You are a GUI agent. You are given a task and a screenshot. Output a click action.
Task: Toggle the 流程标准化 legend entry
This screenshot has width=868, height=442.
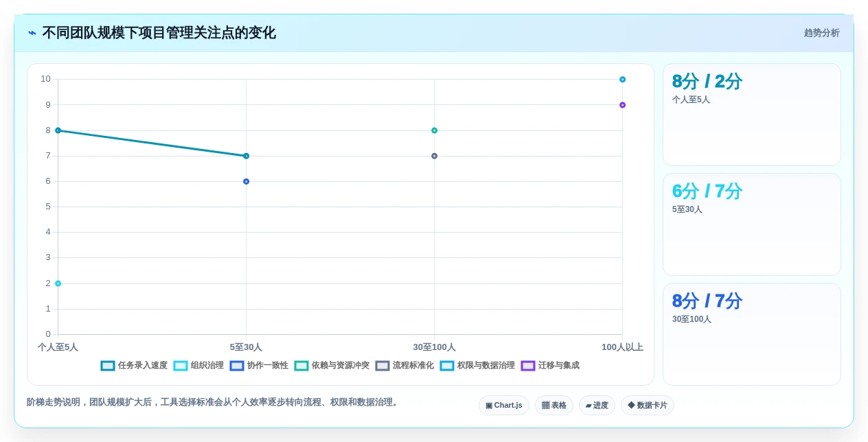404,366
